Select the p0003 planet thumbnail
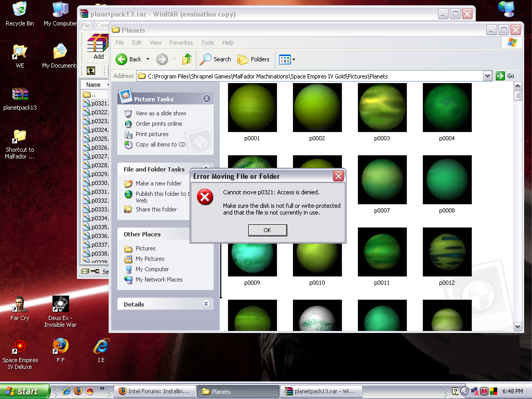 382,108
